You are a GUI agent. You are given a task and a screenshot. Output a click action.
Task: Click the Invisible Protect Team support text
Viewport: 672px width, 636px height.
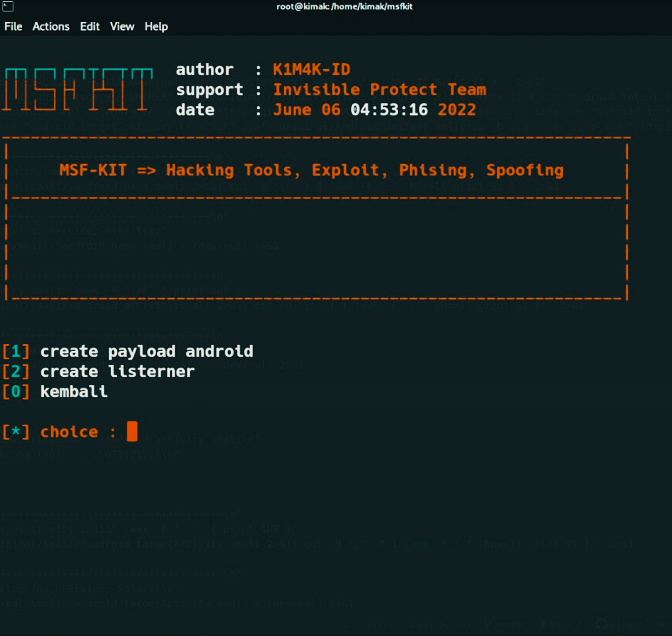click(x=380, y=89)
